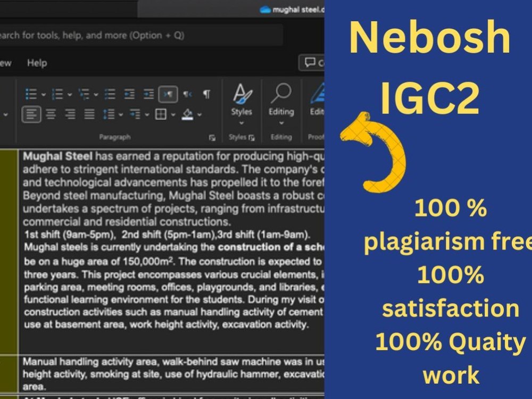Expand the special indent dropdown arrow

tap(147, 115)
